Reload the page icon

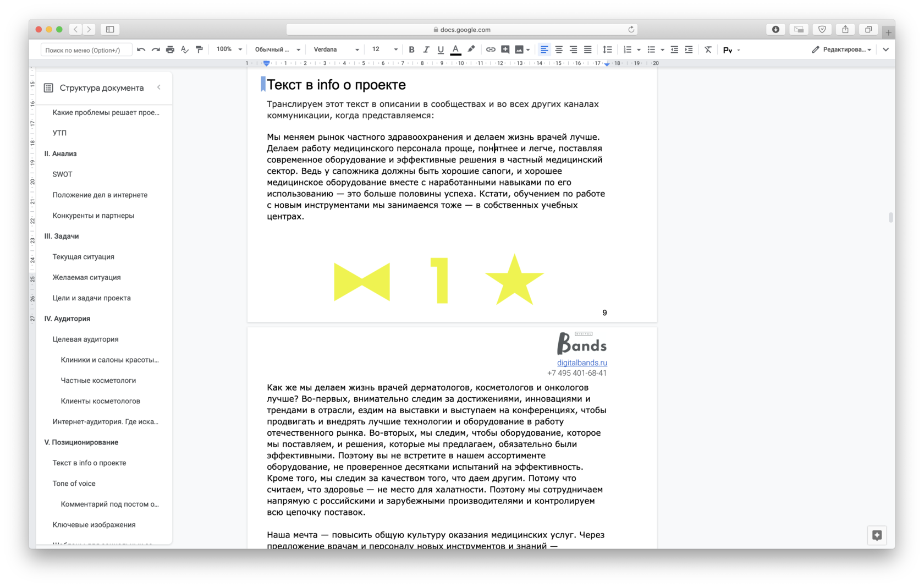coord(631,29)
